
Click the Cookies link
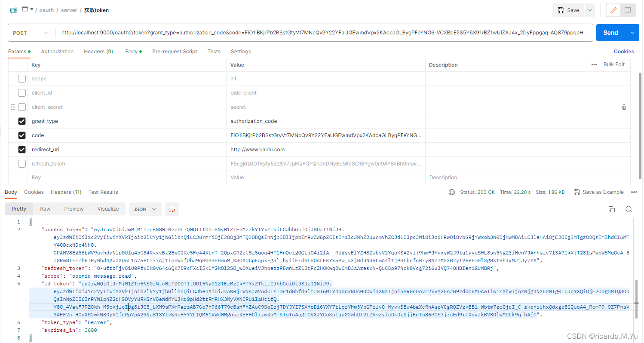(x=624, y=52)
